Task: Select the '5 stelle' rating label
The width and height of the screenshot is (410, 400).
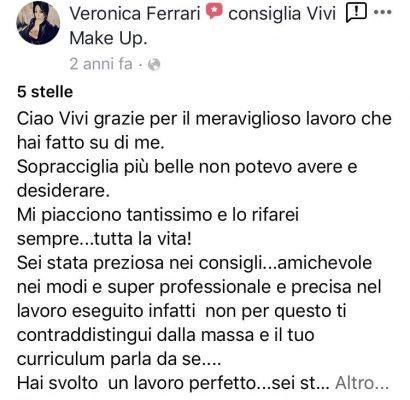Action: click(45, 92)
